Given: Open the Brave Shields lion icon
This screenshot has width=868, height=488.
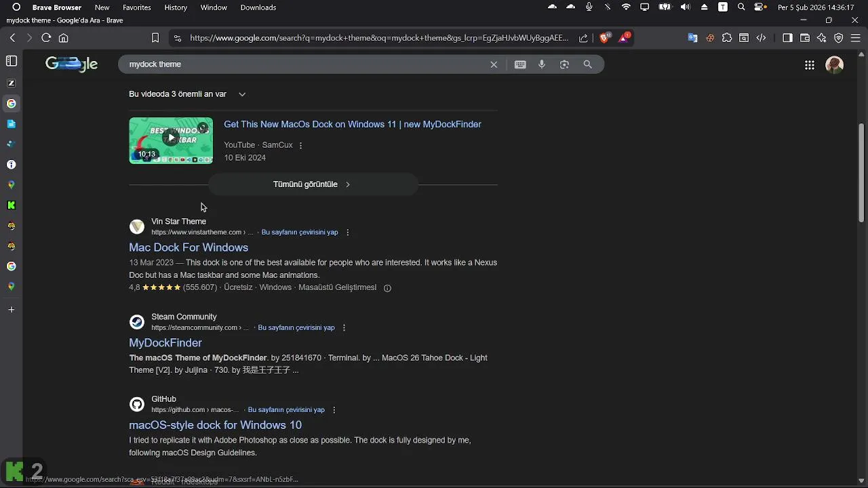Looking at the screenshot, I should pyautogui.click(x=604, y=38).
